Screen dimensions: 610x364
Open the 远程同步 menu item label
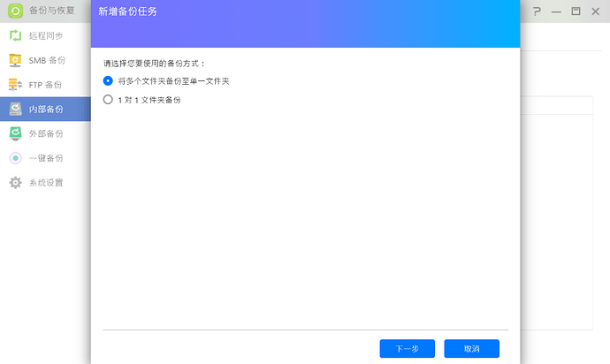pyautogui.click(x=46, y=36)
